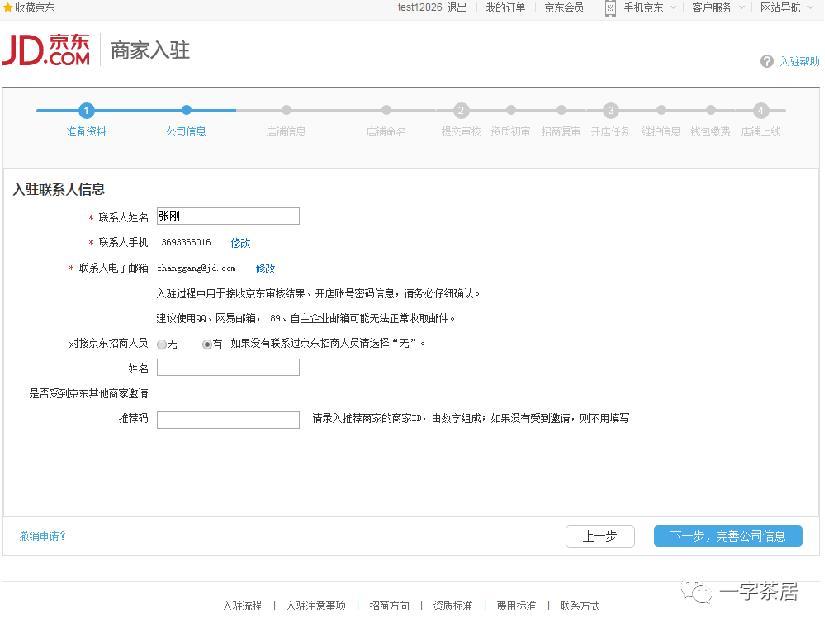Click the 上一步 button
Screen dimensions: 825x627
click(600, 537)
